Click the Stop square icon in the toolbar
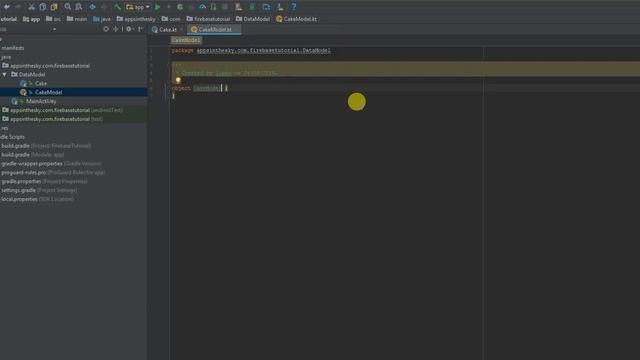640x360 pixels. (x=224, y=7)
